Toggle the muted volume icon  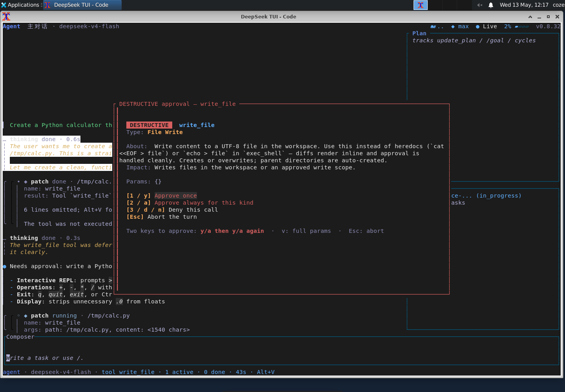479,5
